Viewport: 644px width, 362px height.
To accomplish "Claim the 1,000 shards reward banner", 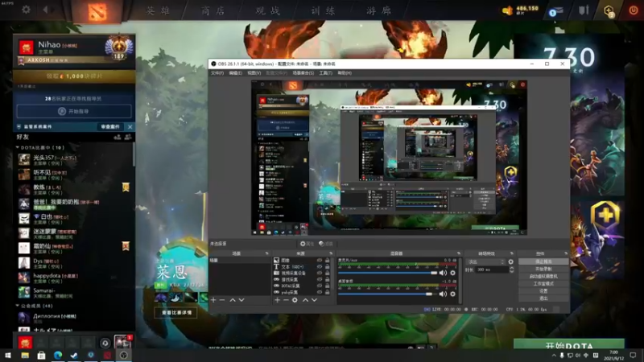I will 74,76.
